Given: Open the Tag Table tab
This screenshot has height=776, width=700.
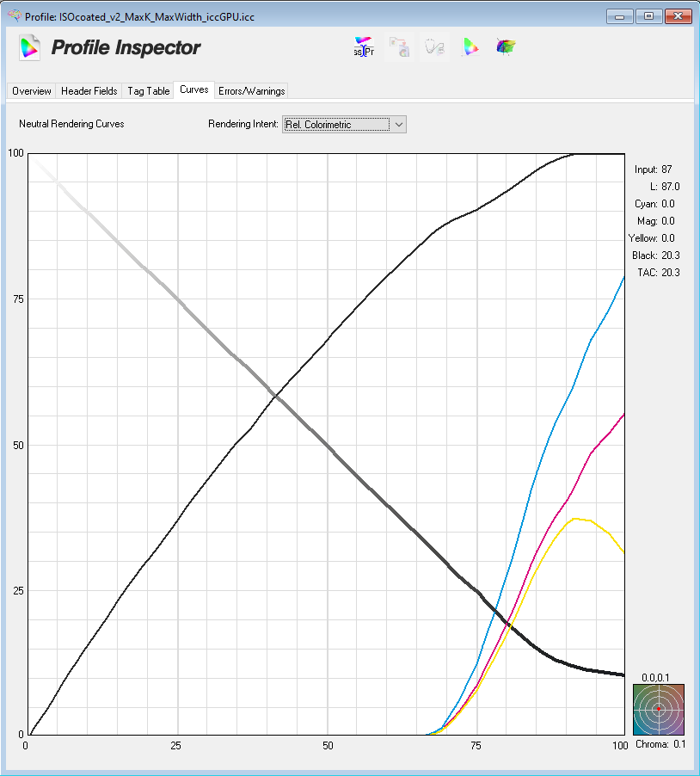Looking at the screenshot, I should 149,91.
